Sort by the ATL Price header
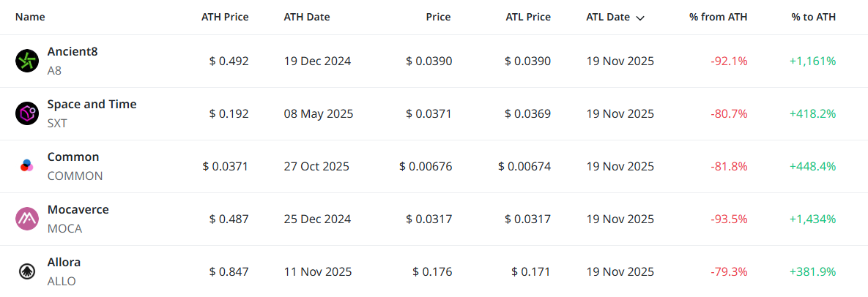 [x=527, y=17]
